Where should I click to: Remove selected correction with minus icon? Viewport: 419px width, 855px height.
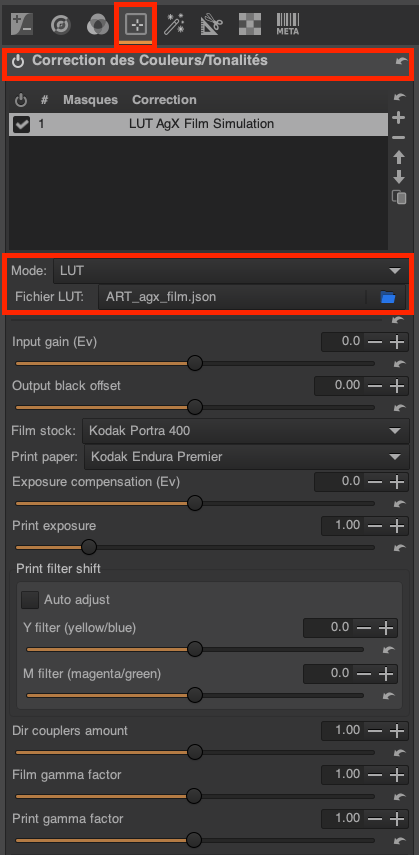coord(399,137)
